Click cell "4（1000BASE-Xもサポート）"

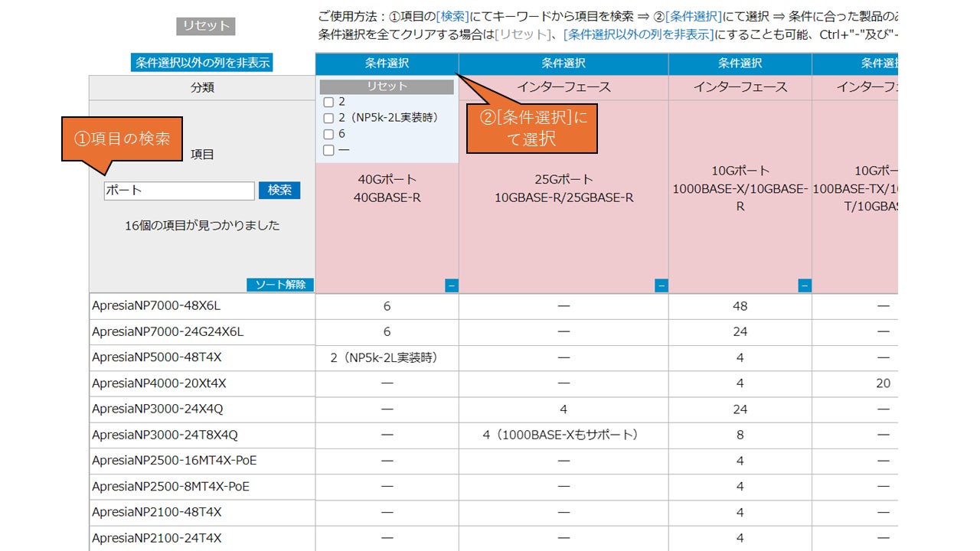tap(563, 435)
